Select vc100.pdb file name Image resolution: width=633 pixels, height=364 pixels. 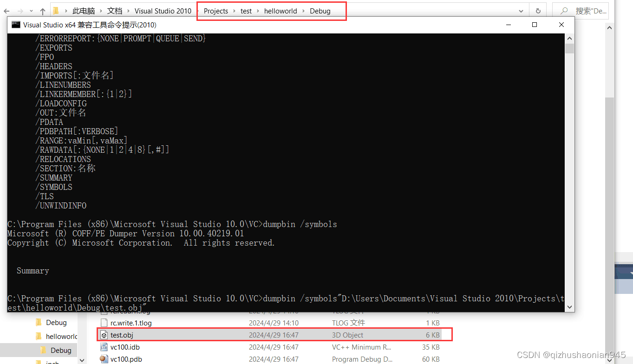pyautogui.click(x=126, y=359)
